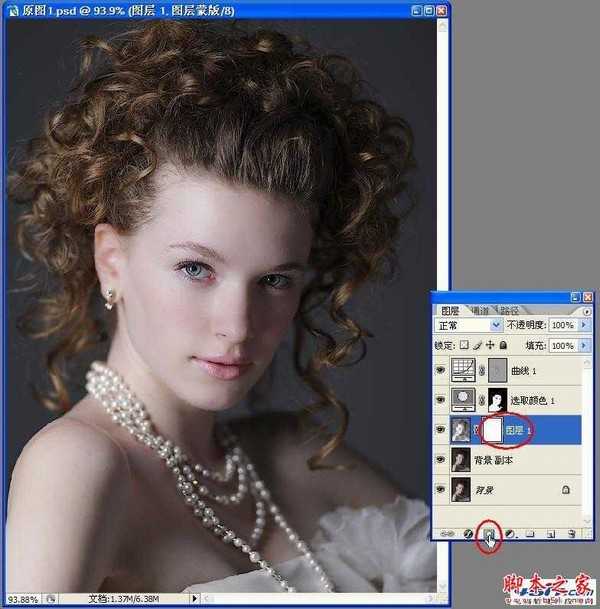This screenshot has height=609, width=600.
Task: Open the add layer style (fx) button
Action: 468,534
